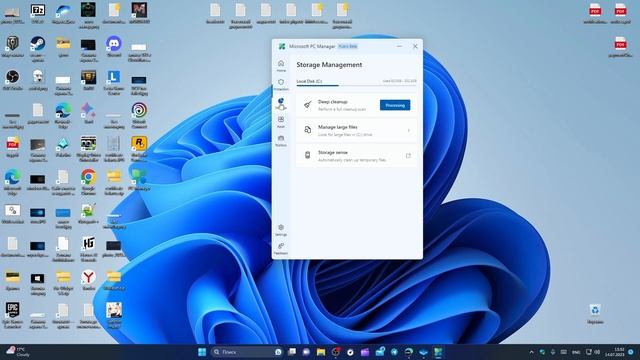Open Task View on the taskbar
Viewport: 640px width, 360px height.
coord(292,352)
